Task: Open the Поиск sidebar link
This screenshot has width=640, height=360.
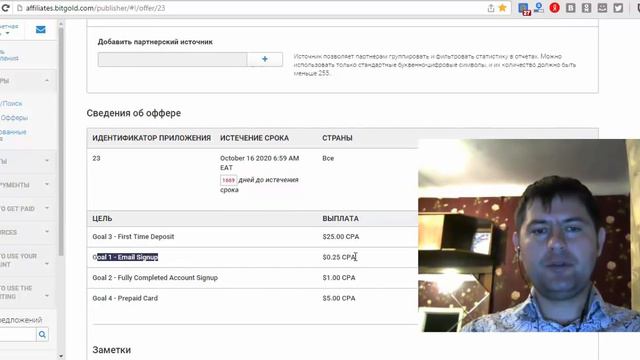Action: click(x=12, y=104)
